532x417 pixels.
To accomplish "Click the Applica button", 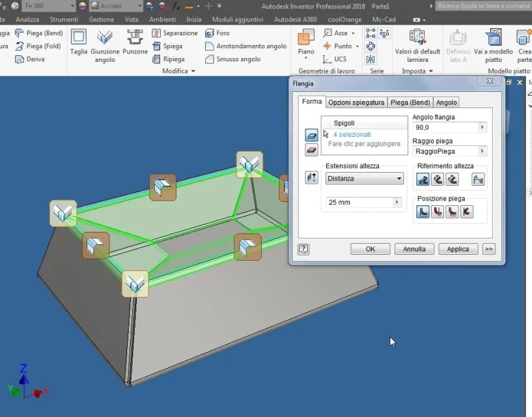I will click(x=458, y=249).
